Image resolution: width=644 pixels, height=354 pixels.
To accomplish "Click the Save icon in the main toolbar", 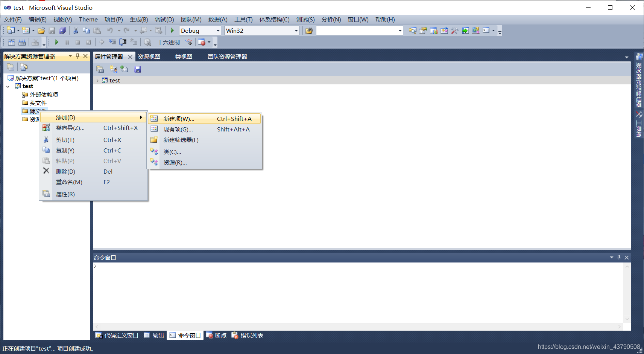I will [x=52, y=31].
